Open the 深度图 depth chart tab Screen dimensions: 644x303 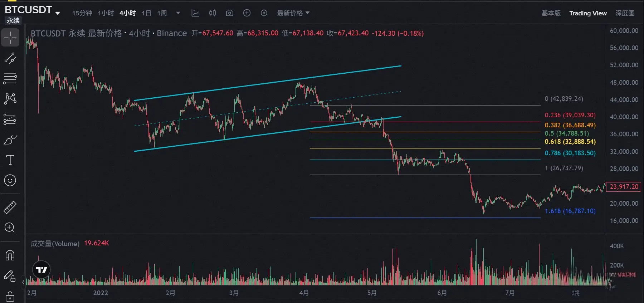coord(625,13)
